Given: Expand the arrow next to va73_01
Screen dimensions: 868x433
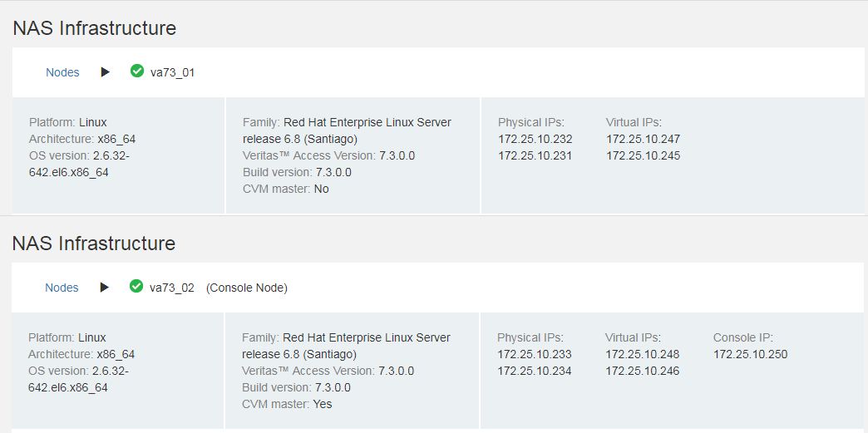Looking at the screenshot, I should click(x=105, y=72).
